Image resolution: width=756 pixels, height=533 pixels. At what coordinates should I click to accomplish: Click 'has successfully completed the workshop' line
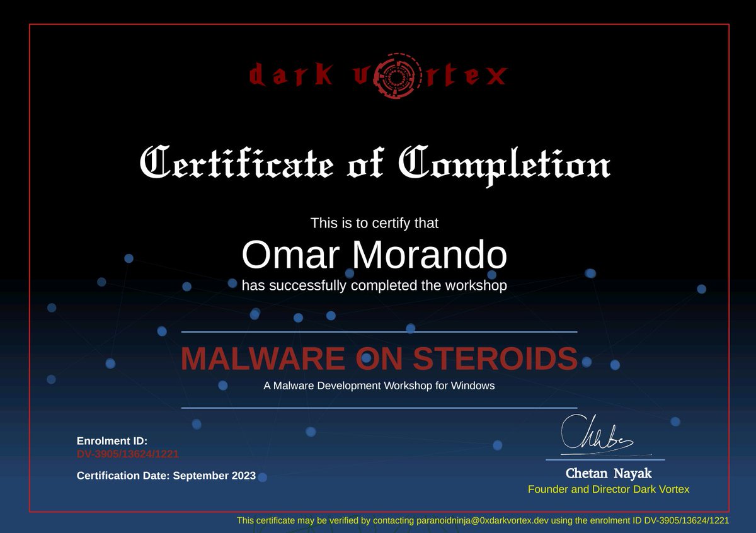(x=374, y=285)
